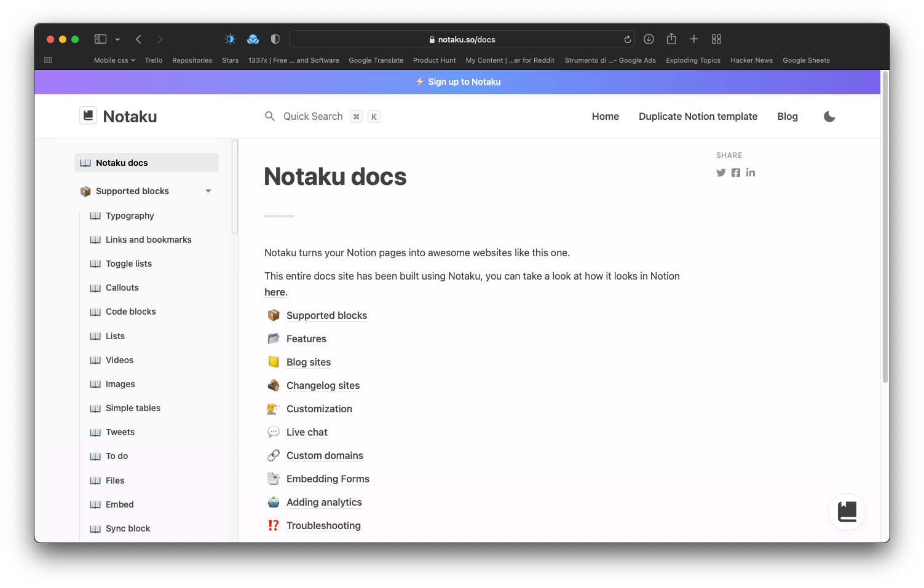The height and width of the screenshot is (588, 924).
Task: Click Duplicate Notion template
Action: coord(698,116)
